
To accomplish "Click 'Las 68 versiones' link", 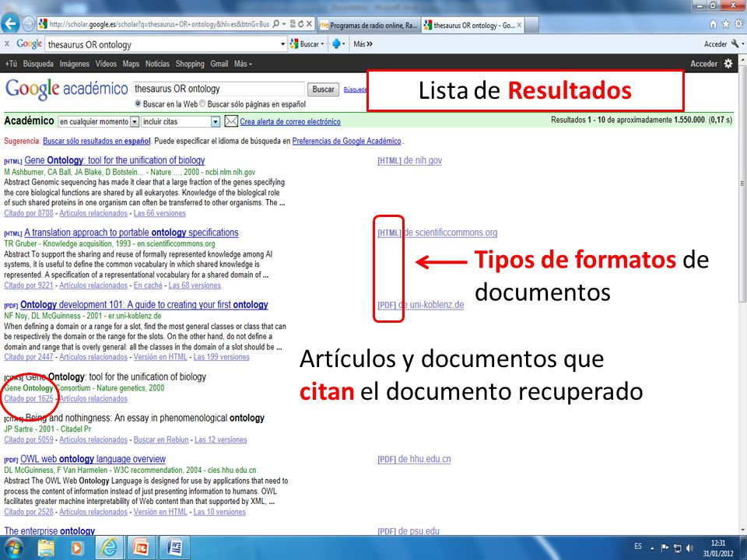I will point(195,285).
